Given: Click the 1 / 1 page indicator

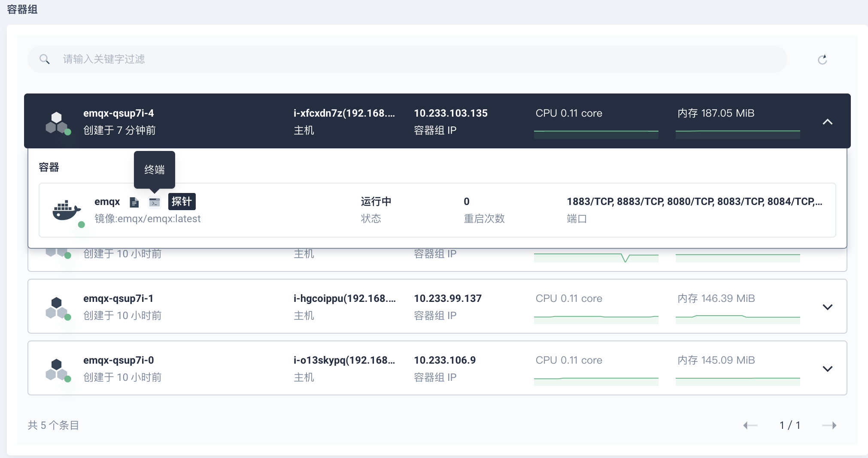Looking at the screenshot, I should pos(790,425).
